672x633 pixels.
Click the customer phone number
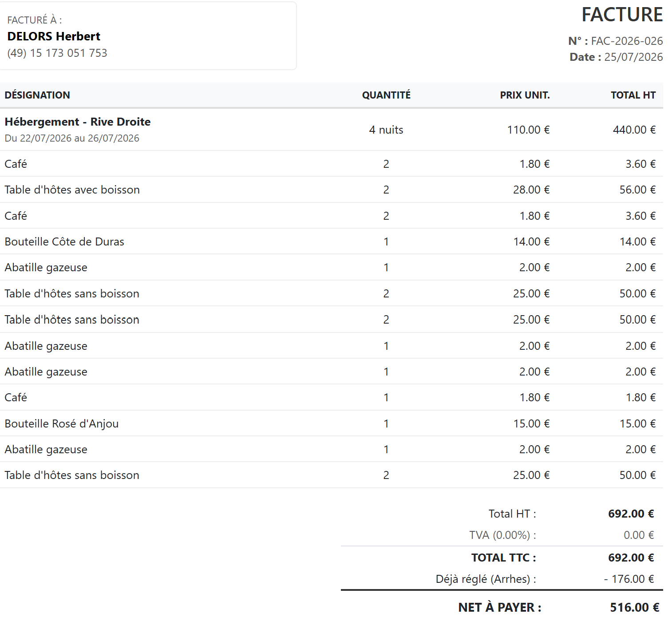pos(57,53)
